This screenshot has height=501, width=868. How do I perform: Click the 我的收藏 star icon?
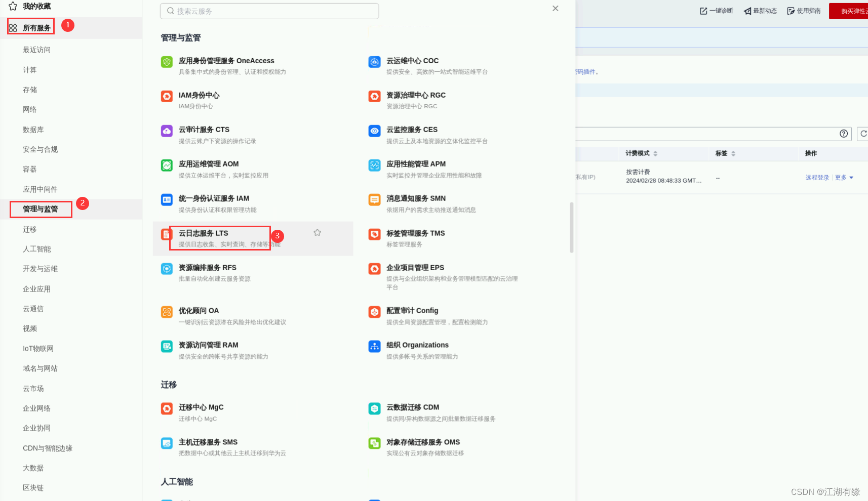coord(13,6)
